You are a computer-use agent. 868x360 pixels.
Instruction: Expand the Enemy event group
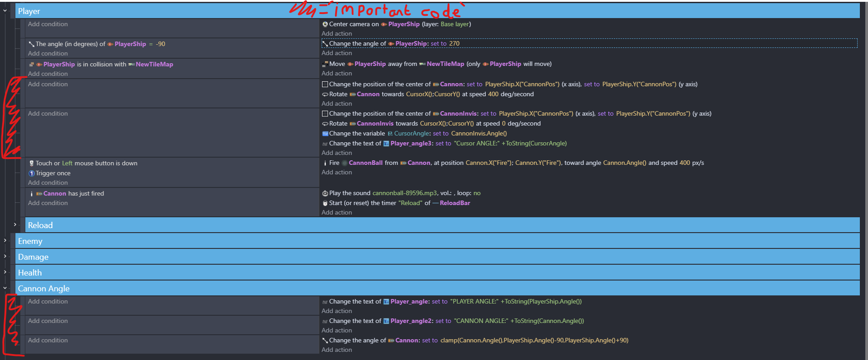click(x=5, y=240)
